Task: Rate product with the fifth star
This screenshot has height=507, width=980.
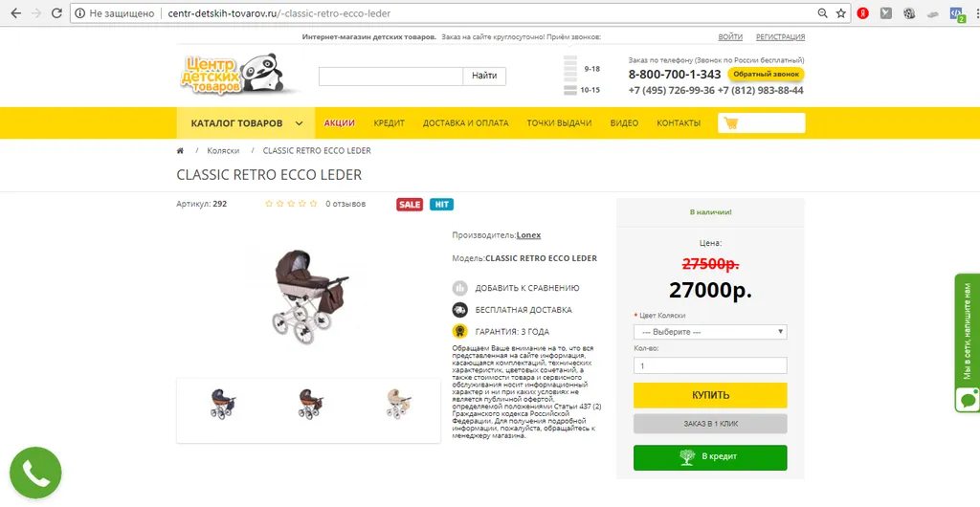Action: point(313,204)
